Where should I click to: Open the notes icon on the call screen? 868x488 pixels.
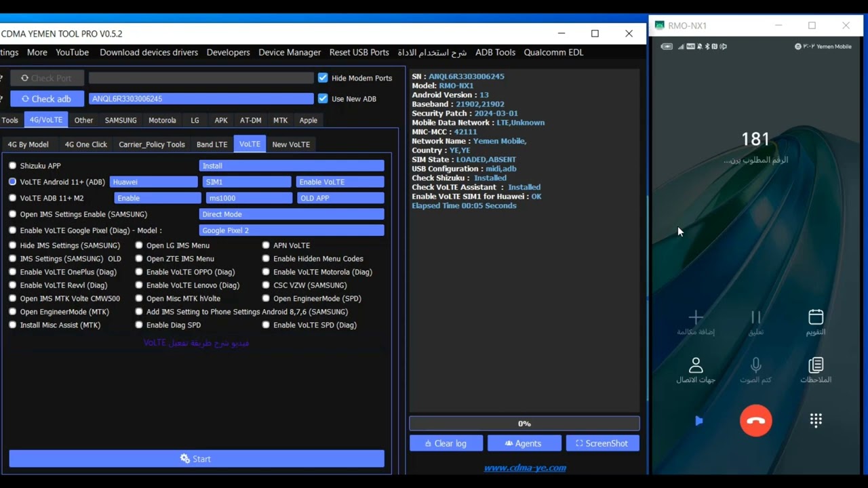815,367
